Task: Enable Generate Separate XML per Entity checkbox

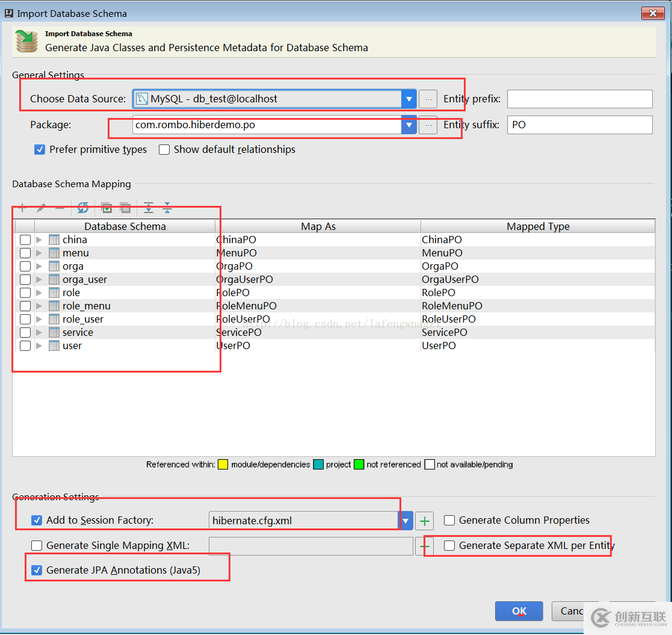Action: coord(449,545)
